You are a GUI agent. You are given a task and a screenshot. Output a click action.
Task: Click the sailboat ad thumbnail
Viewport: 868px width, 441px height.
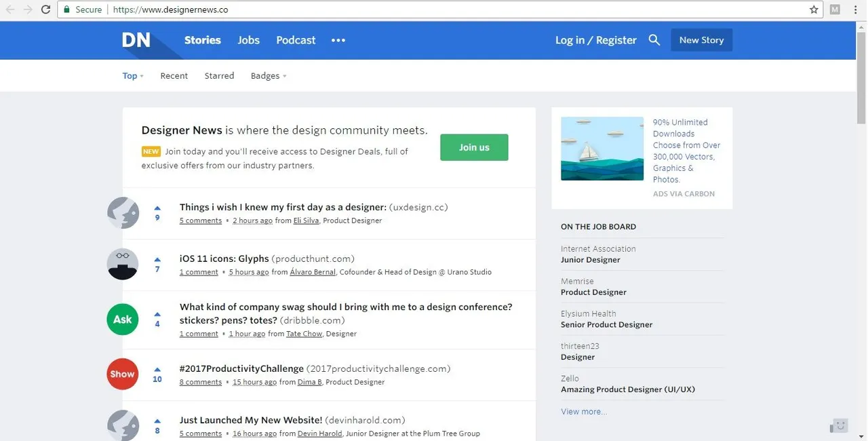point(602,149)
